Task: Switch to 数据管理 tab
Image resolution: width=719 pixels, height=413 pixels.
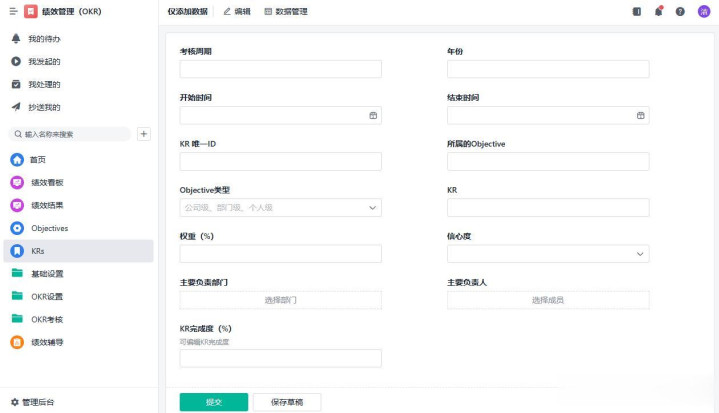Action: click(x=286, y=11)
